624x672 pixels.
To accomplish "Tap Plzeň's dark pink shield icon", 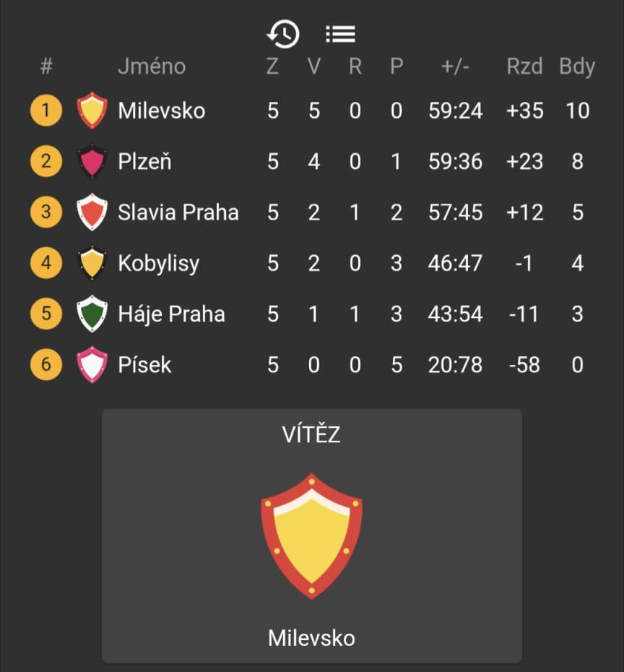I will click(92, 161).
